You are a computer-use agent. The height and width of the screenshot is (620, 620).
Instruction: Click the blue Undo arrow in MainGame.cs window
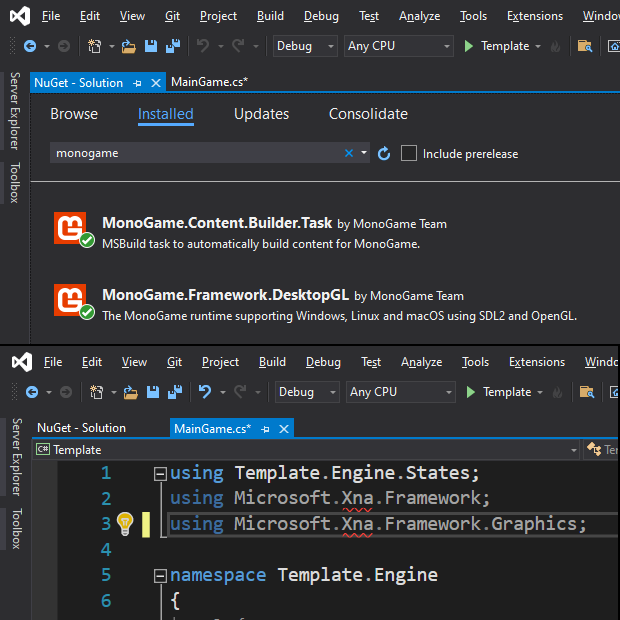tap(205, 392)
